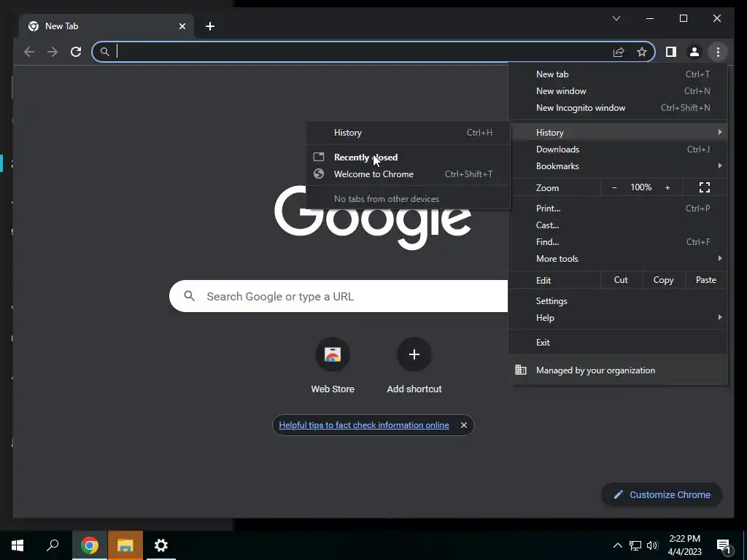Show hidden system tray icons
This screenshot has width=747, height=560.
pos(617,545)
